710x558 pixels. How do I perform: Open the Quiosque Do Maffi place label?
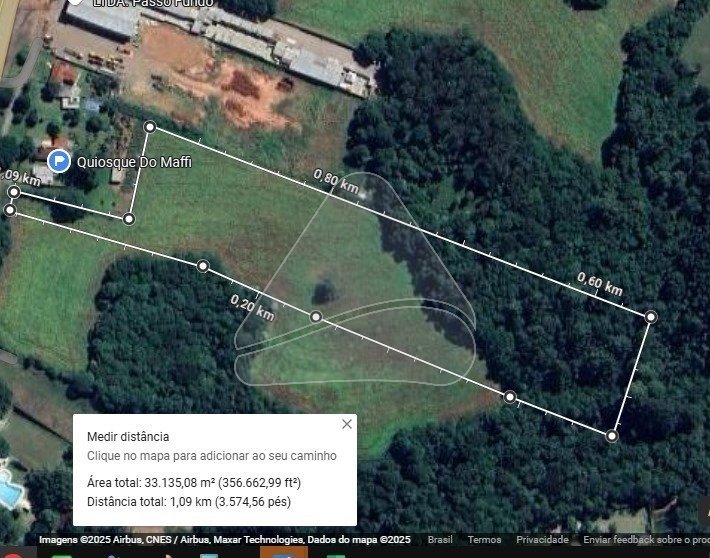point(134,162)
